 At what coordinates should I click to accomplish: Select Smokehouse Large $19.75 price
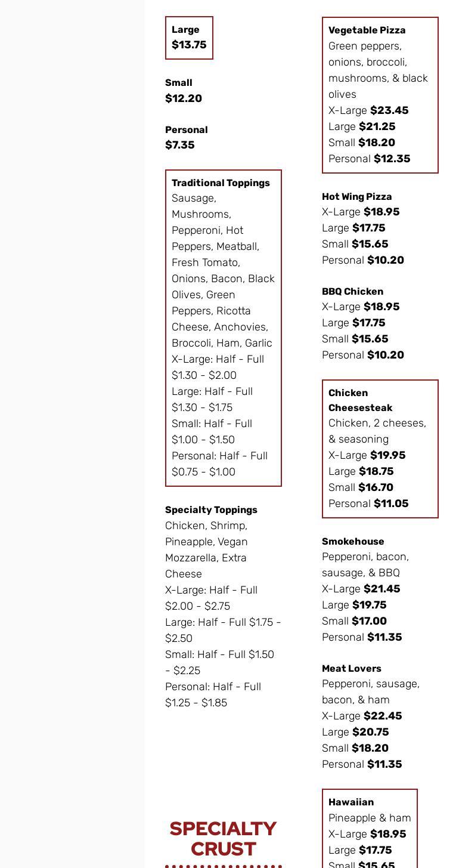(x=369, y=605)
